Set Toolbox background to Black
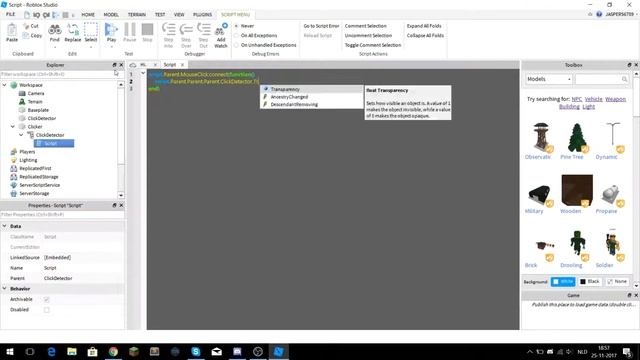 590,282
